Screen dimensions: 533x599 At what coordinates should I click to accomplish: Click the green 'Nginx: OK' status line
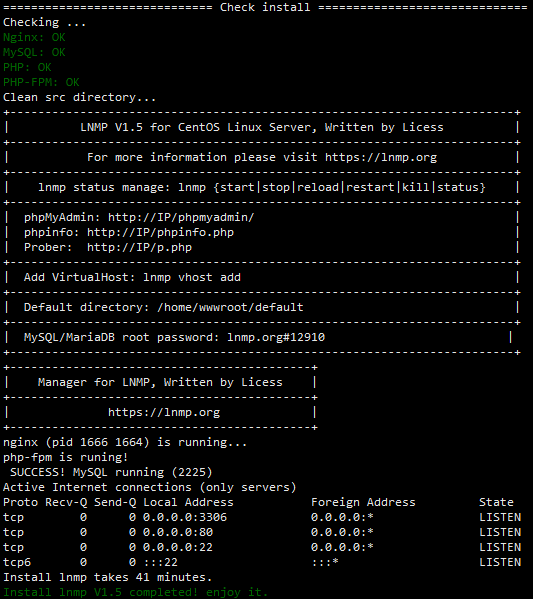pyautogui.click(x=34, y=37)
